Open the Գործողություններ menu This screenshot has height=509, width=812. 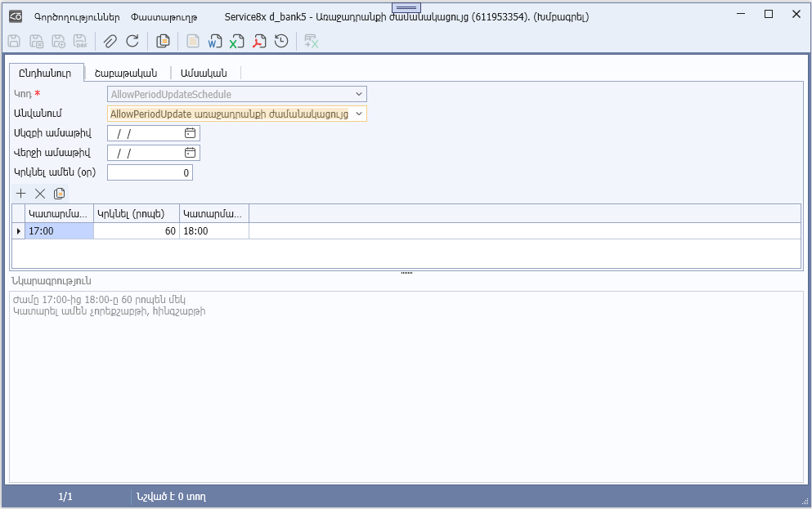click(77, 16)
